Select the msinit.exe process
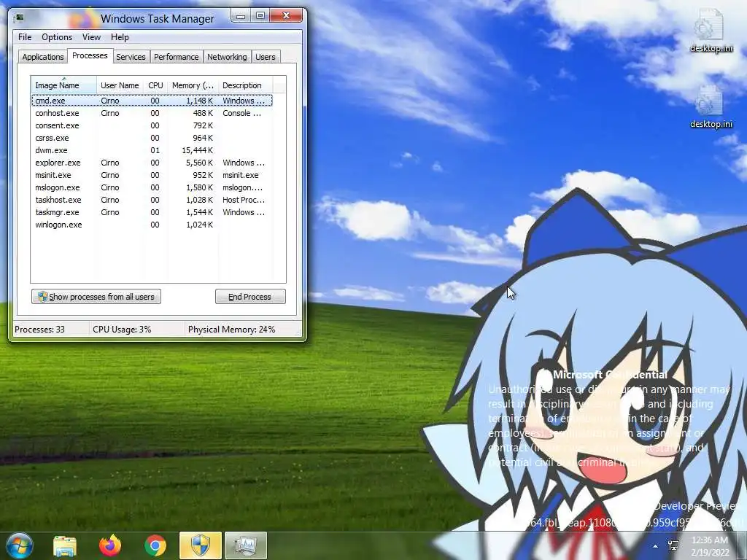The height and width of the screenshot is (560, 747). [152, 175]
